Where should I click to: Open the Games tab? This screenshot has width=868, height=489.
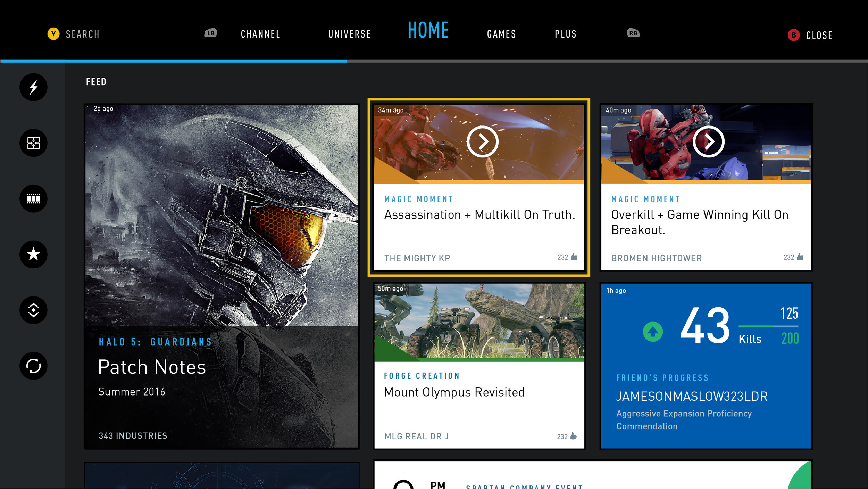(x=501, y=34)
